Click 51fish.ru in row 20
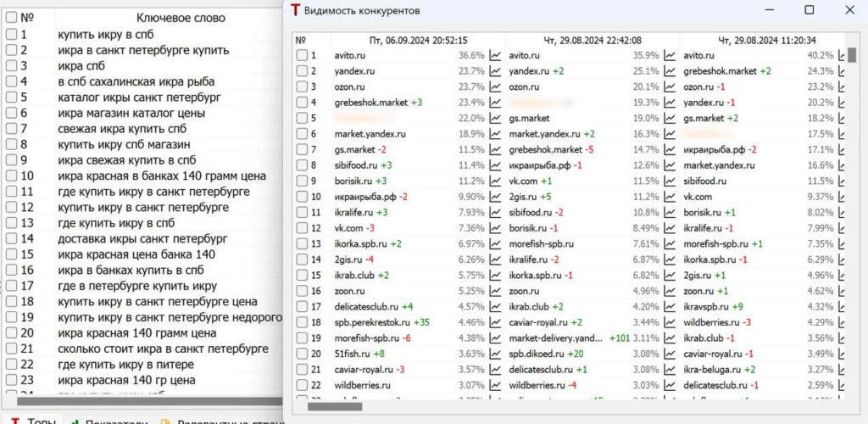This screenshot has height=424, width=868. 353,354
